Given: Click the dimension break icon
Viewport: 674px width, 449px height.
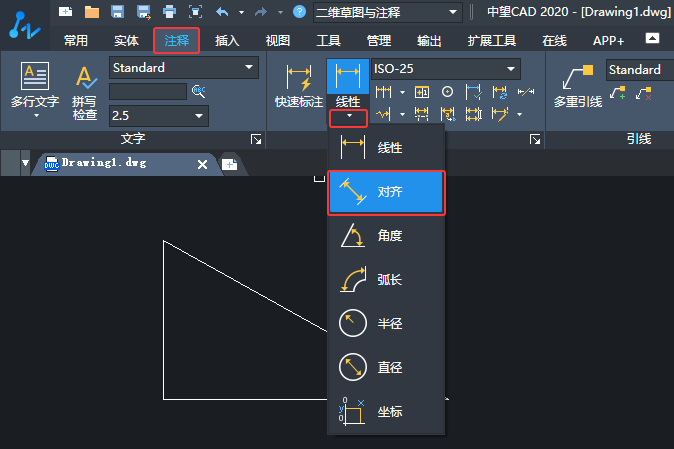Looking at the screenshot, I should coord(422,114).
